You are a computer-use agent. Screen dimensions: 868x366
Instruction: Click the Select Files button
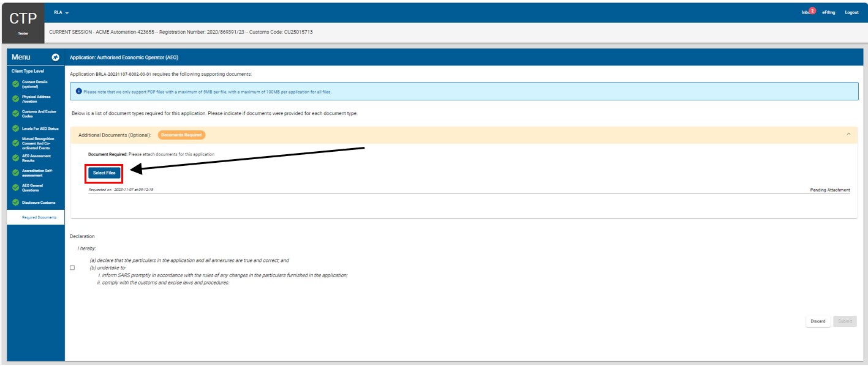coord(104,173)
